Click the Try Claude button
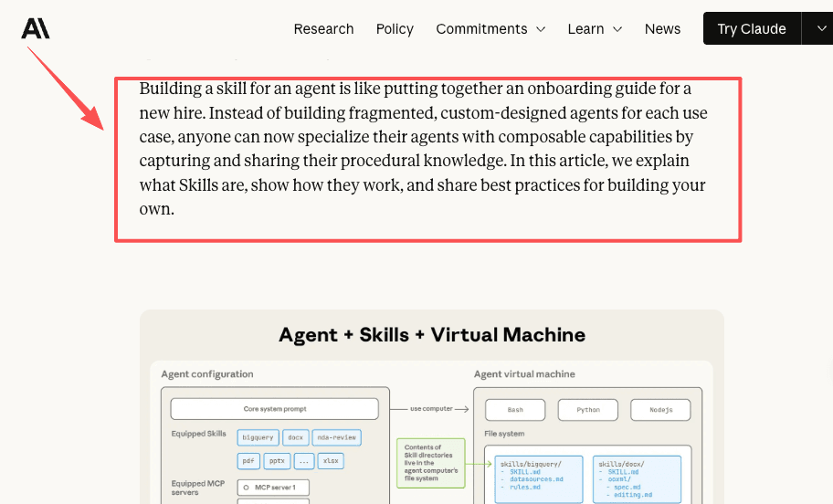Image resolution: width=833 pixels, height=504 pixels. coord(752,28)
